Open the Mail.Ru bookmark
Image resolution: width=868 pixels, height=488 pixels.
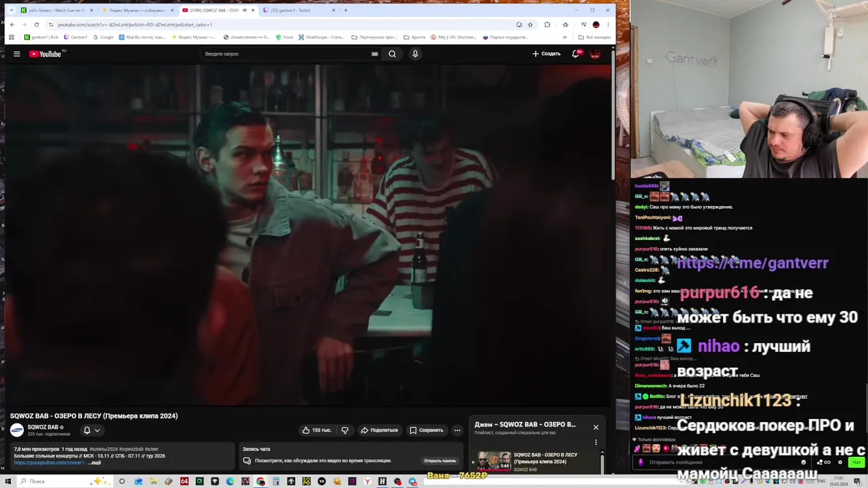(x=141, y=37)
